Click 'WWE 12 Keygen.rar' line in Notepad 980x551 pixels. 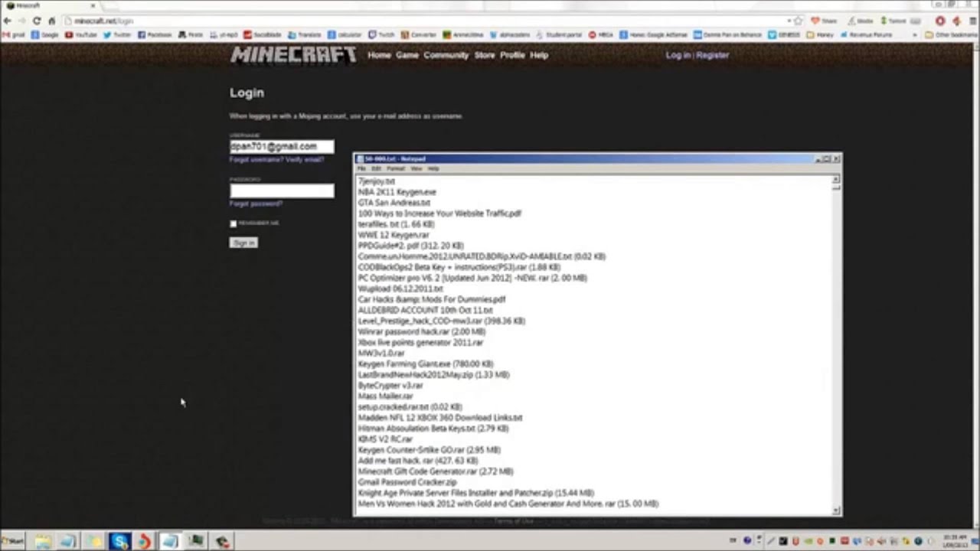tap(394, 235)
